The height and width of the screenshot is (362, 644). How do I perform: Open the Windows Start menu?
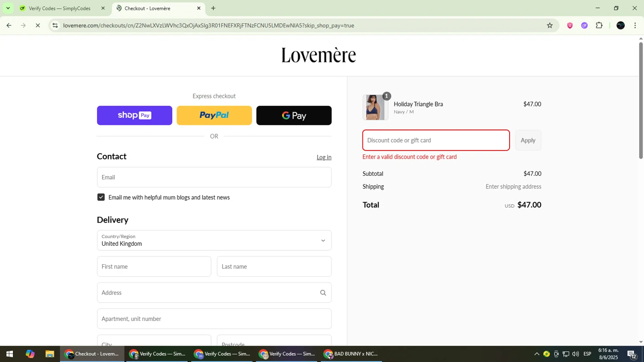coord(9,354)
